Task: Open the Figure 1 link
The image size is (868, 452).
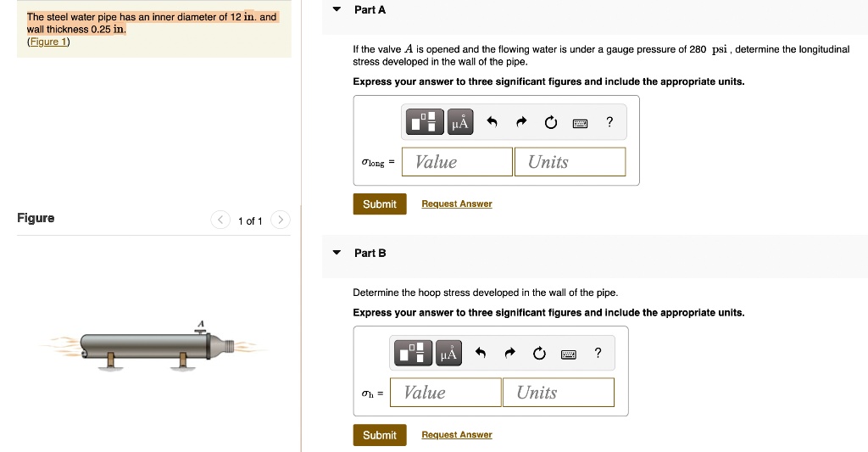Action: 48,42
